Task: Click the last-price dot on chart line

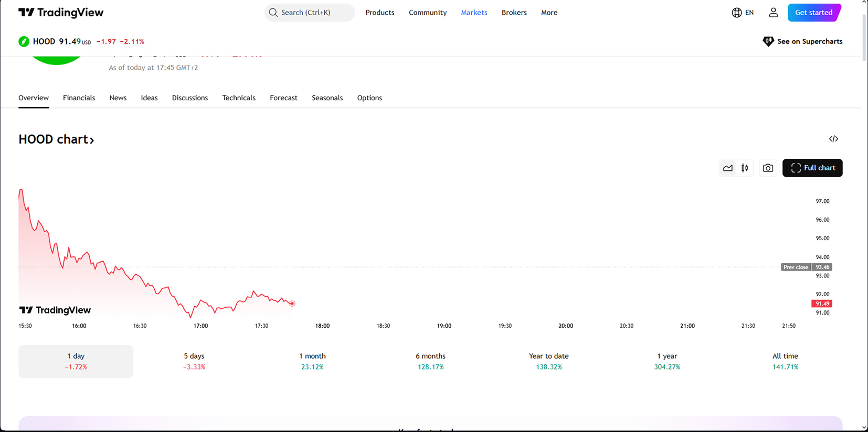Action: coord(292,304)
